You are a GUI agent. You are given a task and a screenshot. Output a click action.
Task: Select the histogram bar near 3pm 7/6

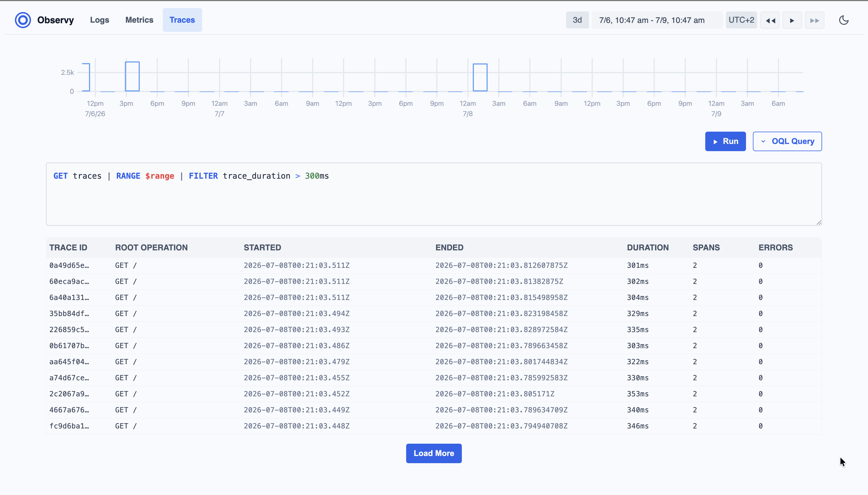coord(132,77)
